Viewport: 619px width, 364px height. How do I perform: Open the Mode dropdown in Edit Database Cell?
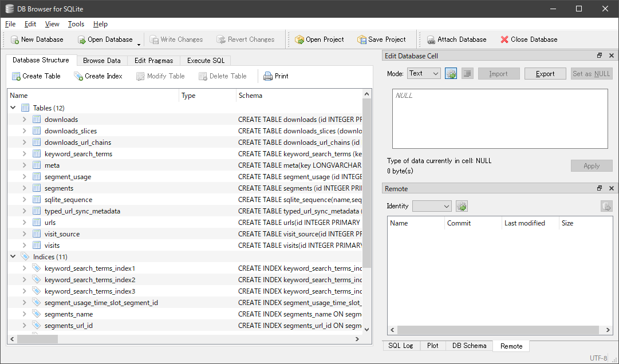[x=424, y=73]
